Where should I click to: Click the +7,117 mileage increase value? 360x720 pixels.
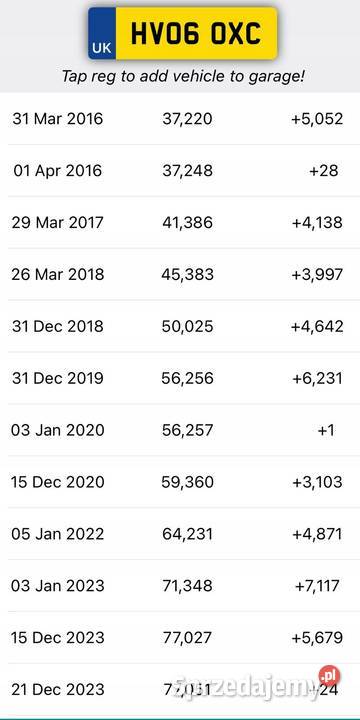point(317,586)
